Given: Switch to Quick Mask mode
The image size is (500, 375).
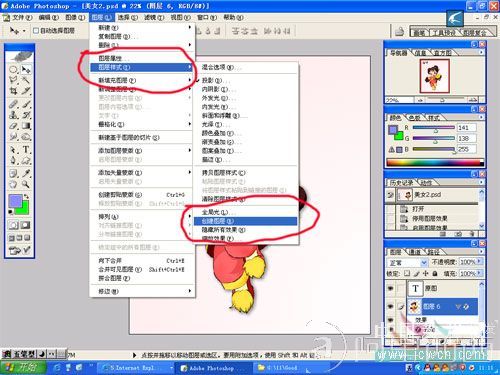Looking at the screenshot, I should pos(26,225).
